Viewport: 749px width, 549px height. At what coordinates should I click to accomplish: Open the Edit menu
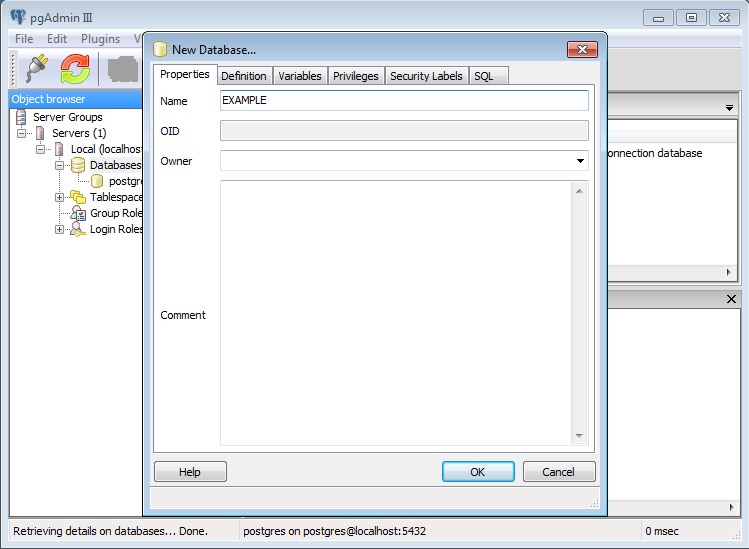[x=56, y=39]
